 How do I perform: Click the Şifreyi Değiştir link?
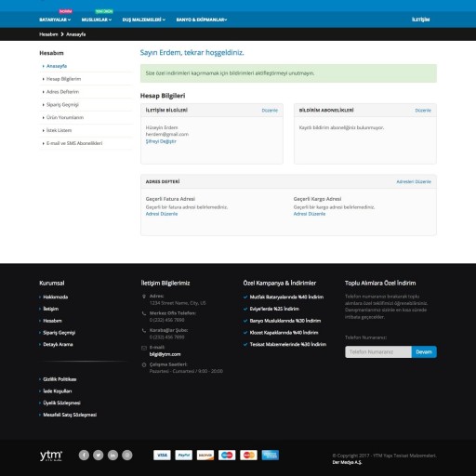tap(161, 141)
